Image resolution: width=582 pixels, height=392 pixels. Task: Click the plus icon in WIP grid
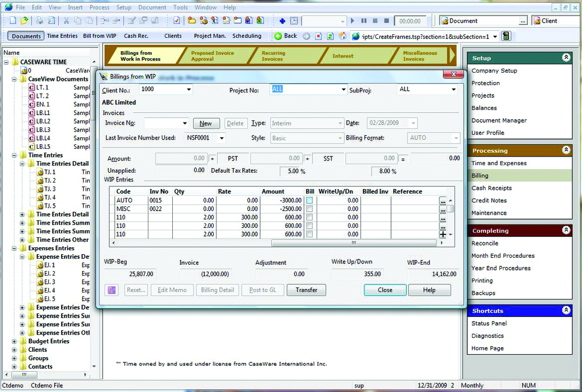click(x=443, y=234)
